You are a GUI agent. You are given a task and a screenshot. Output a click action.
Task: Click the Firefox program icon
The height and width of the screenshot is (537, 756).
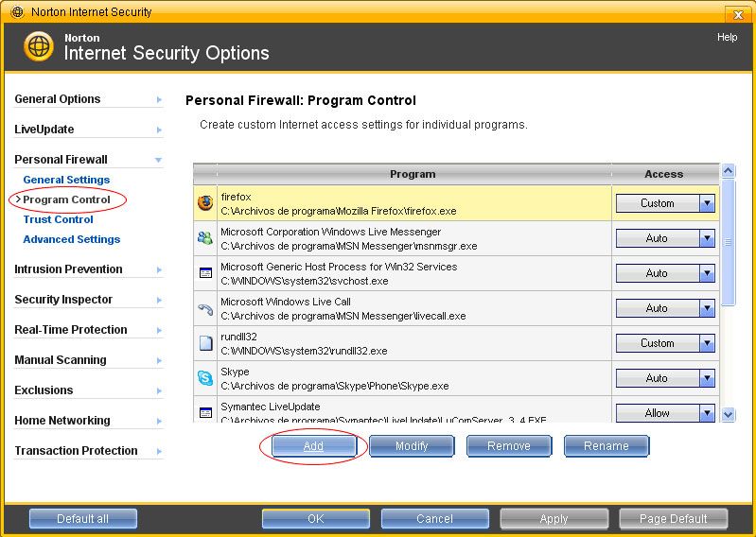[205, 202]
